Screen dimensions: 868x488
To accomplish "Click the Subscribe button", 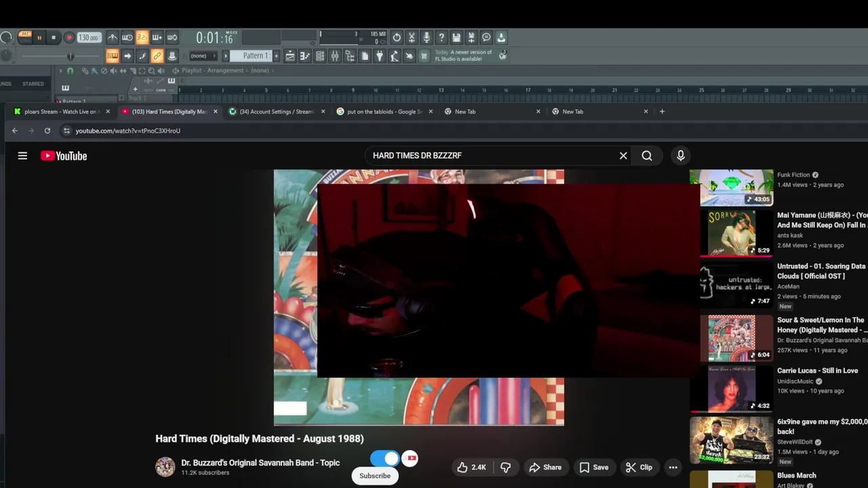I will (375, 476).
